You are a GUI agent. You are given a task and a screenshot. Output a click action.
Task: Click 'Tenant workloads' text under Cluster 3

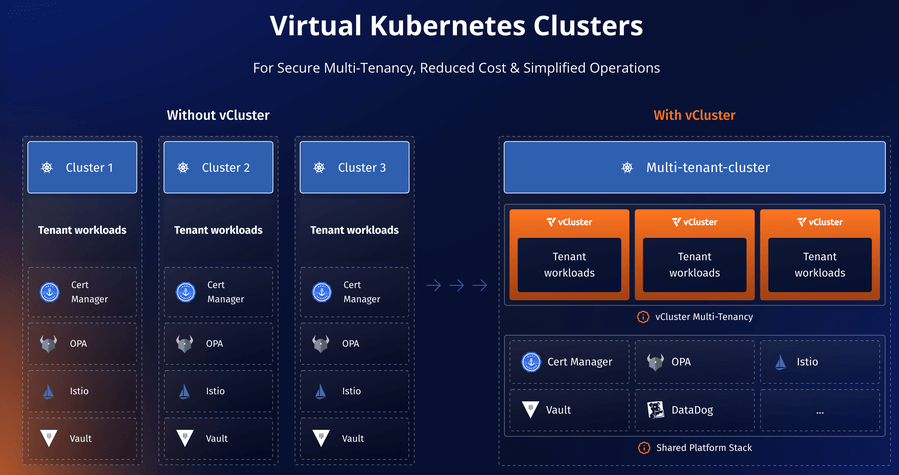click(x=354, y=230)
